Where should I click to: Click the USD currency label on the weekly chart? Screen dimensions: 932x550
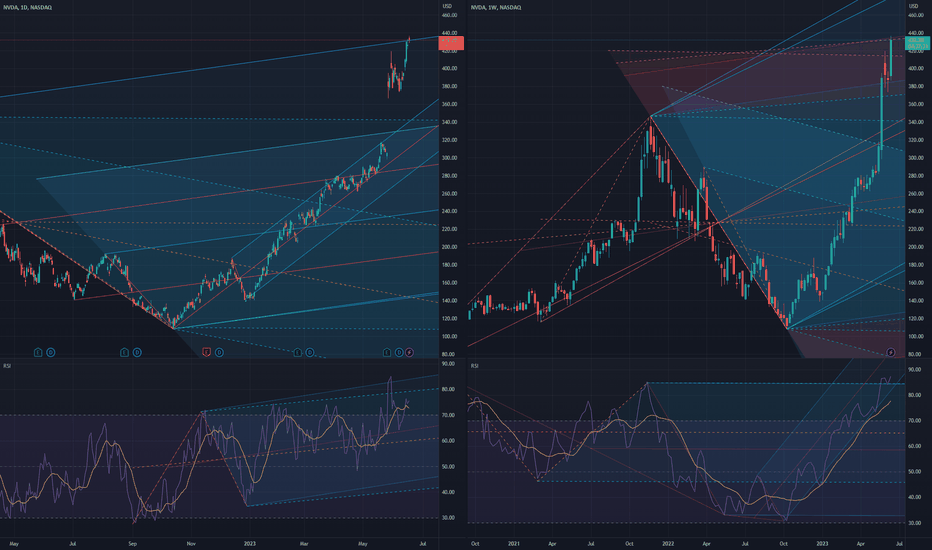(913, 6)
